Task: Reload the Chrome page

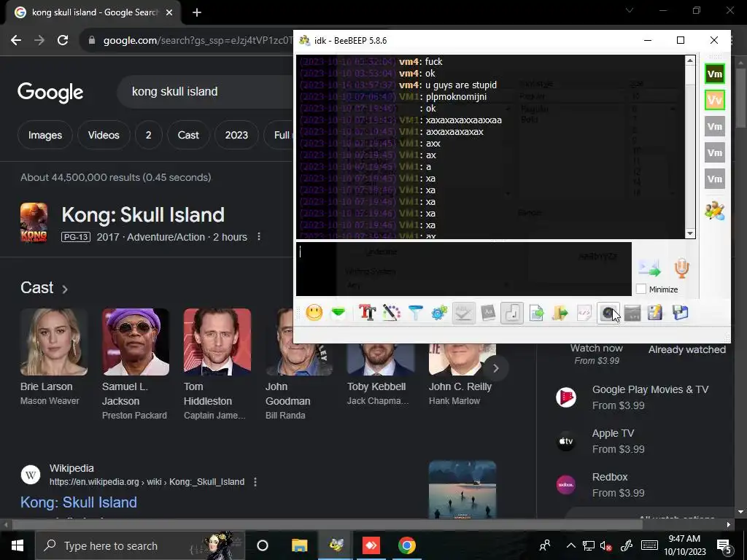Action: click(63, 41)
